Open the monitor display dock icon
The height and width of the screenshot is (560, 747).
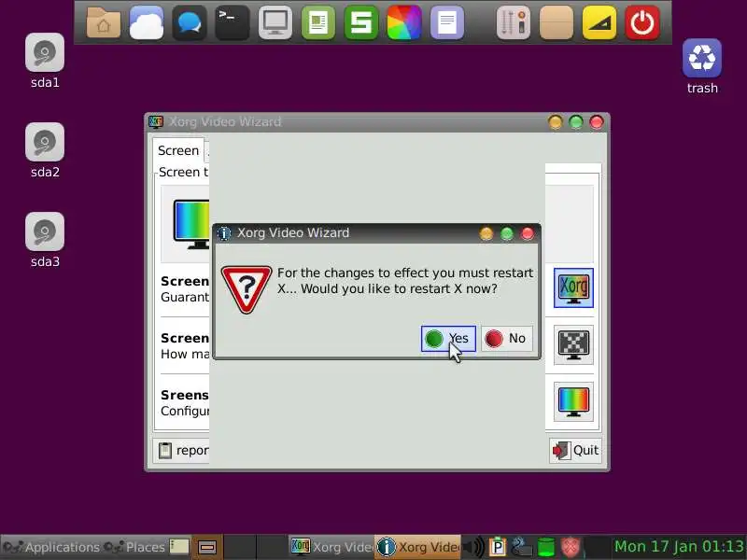(x=275, y=22)
